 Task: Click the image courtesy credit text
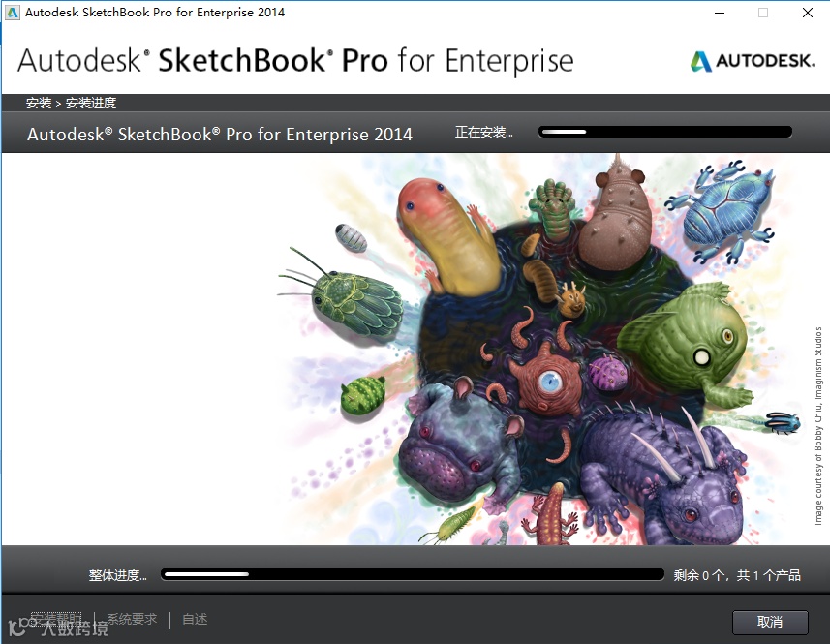click(818, 426)
